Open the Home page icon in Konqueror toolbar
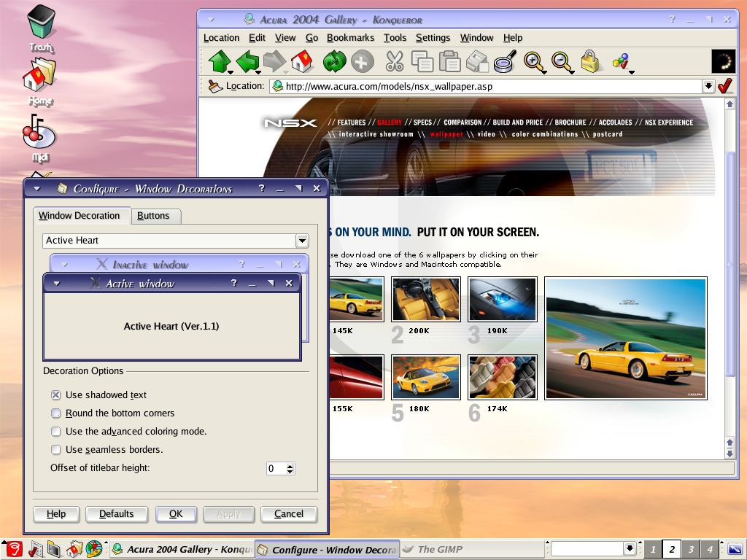The height and width of the screenshot is (560, 747). coord(302,61)
